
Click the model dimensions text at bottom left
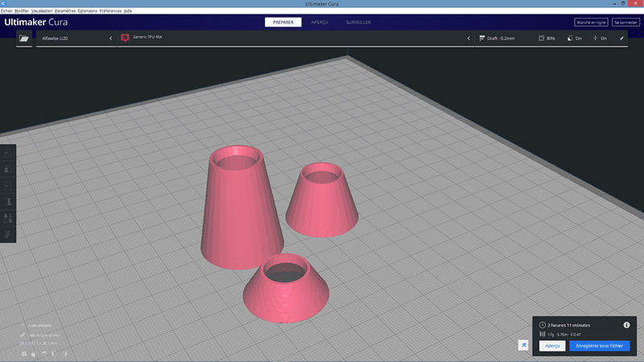click(x=39, y=343)
